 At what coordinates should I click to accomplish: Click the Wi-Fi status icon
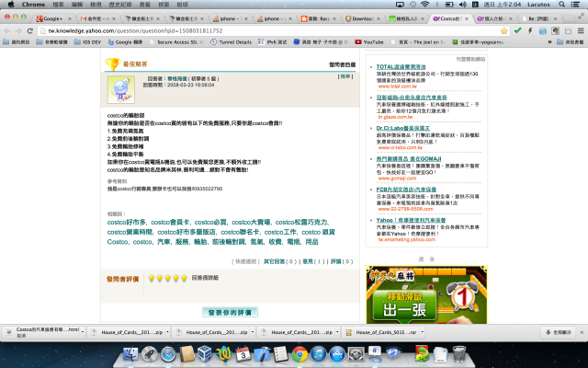pos(424,4)
